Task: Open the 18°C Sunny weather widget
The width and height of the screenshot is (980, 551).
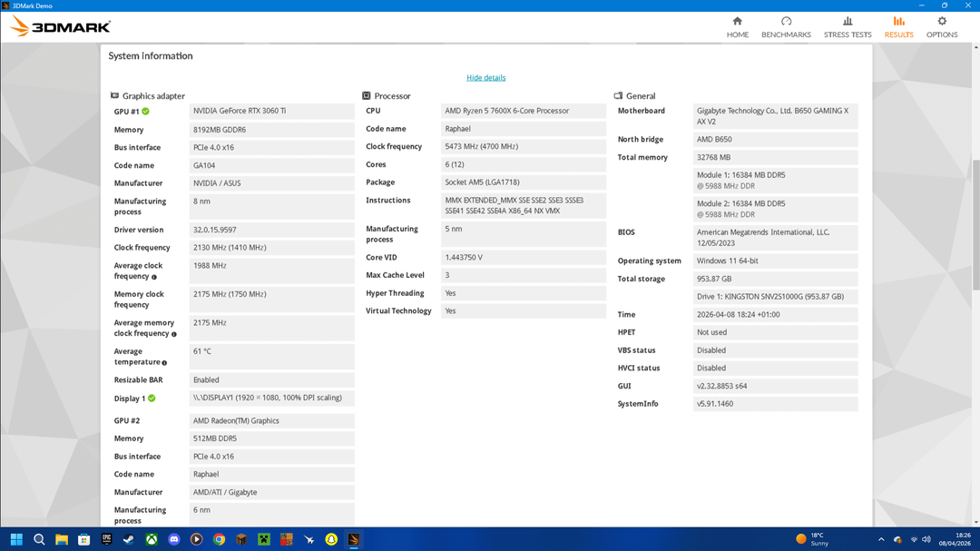Action: pos(812,539)
